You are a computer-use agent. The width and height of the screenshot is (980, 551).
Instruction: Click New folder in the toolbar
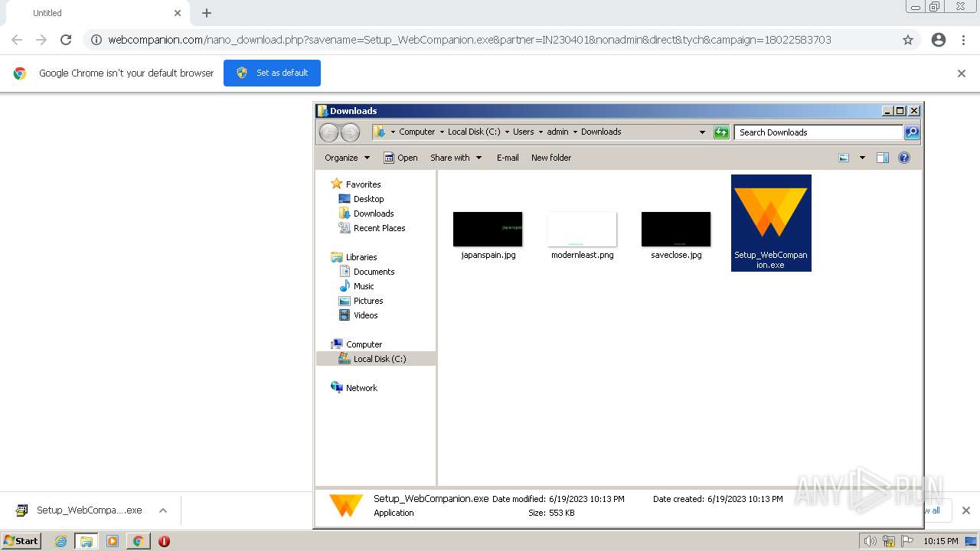(551, 158)
